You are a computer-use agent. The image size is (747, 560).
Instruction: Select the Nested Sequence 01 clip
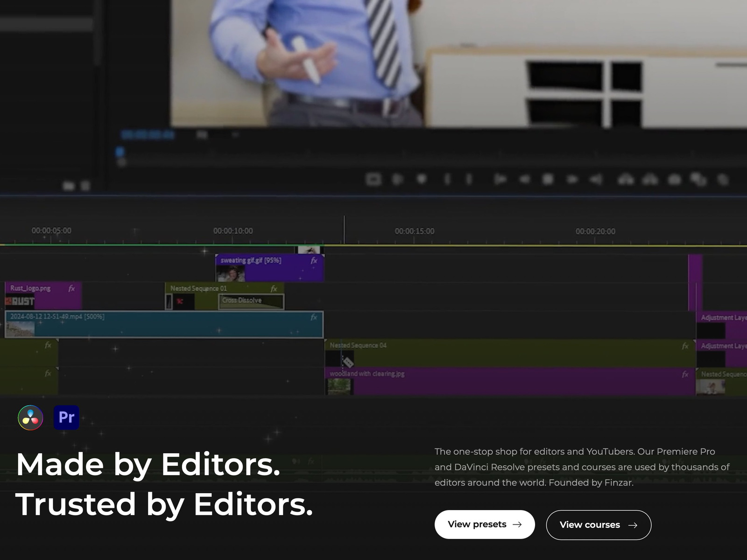click(224, 295)
